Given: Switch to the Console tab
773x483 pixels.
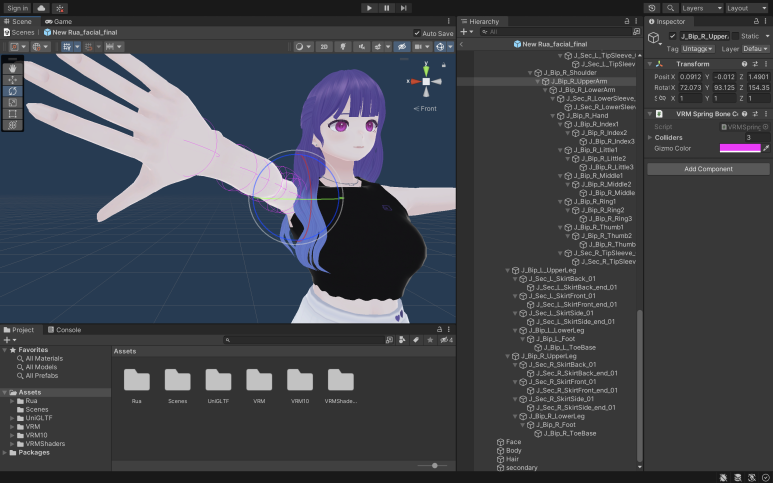Looking at the screenshot, I should [64, 330].
